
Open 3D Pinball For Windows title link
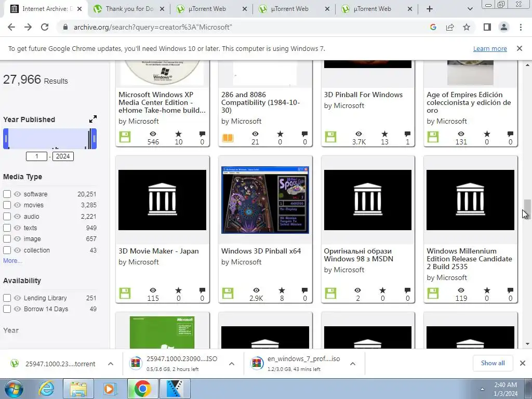coord(363,95)
